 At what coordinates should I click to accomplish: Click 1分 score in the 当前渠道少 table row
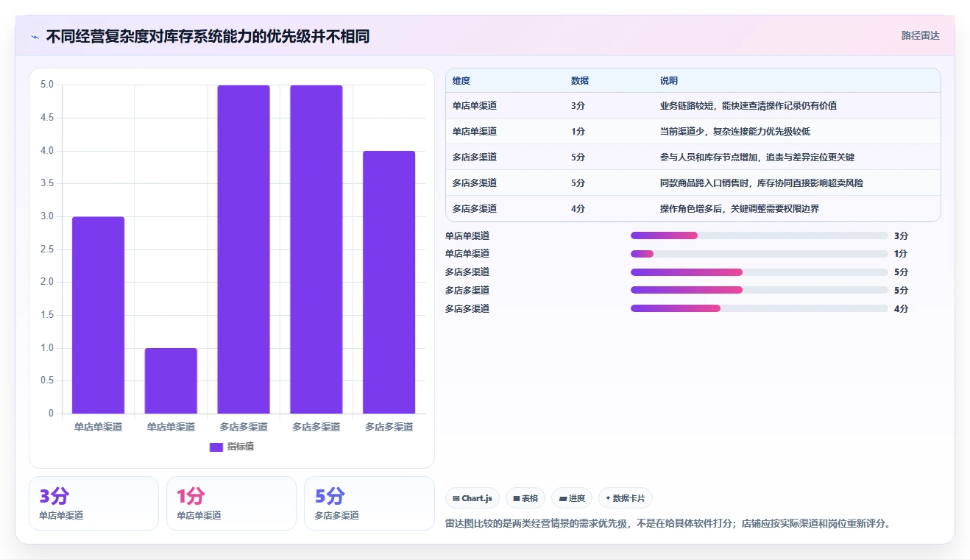[x=578, y=132]
